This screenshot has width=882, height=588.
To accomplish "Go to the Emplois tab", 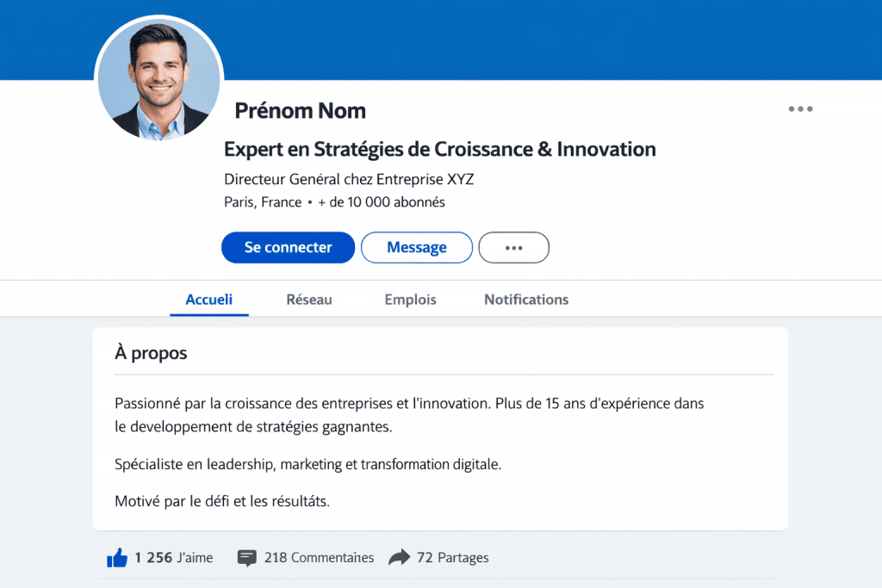I will [410, 300].
